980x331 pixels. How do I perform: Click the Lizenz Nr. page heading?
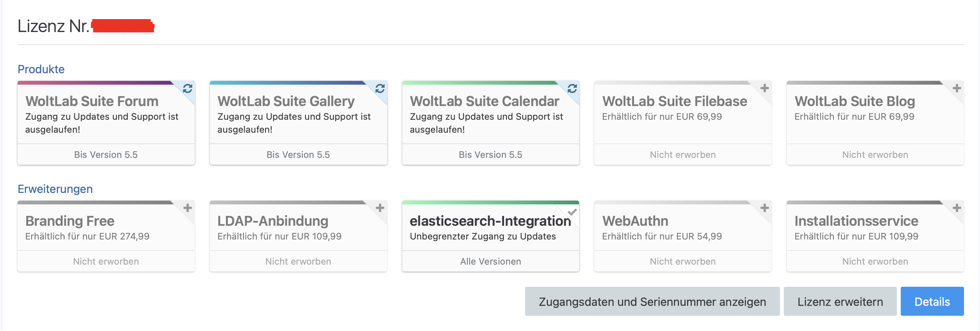pos(53,26)
